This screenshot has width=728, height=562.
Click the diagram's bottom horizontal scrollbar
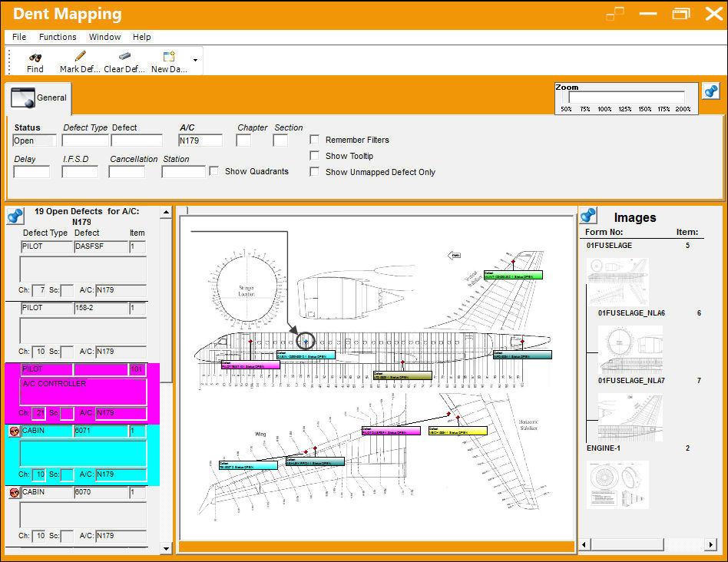coord(376,547)
